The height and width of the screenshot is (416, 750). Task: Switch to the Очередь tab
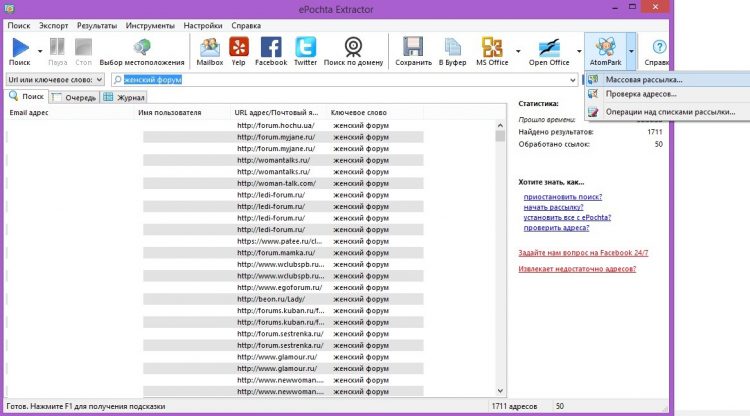coord(74,98)
